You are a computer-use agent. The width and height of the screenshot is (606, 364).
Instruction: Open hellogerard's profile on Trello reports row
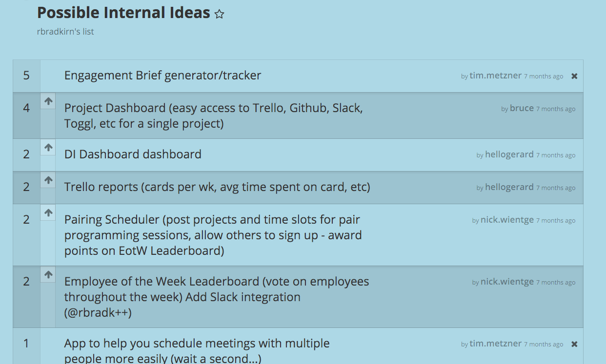tap(509, 187)
